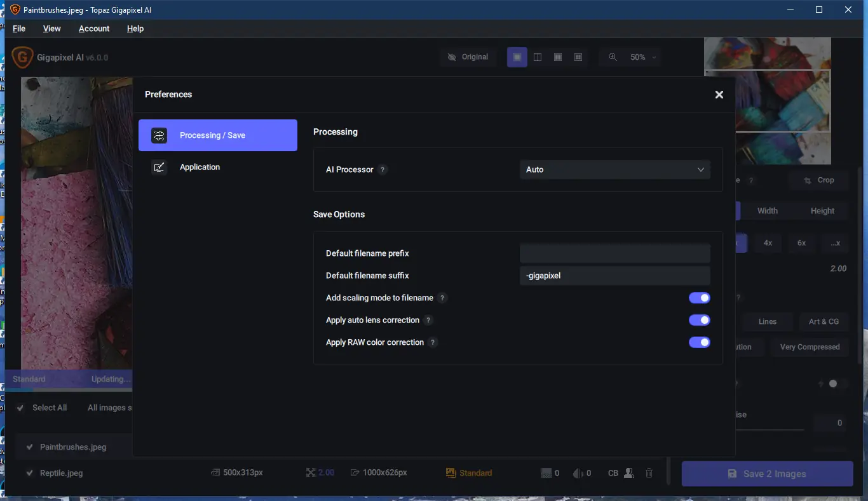The height and width of the screenshot is (501, 868).
Task: Close the Preferences dialog with the X
Action: [719, 95]
